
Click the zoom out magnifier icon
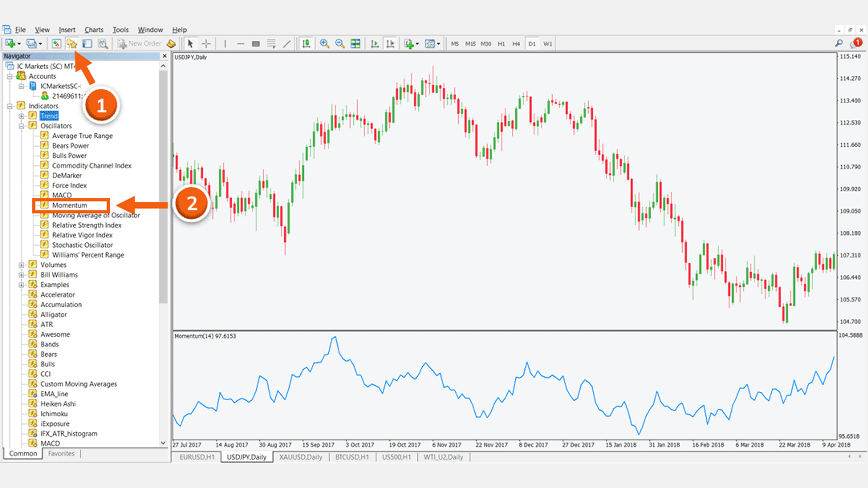(340, 43)
